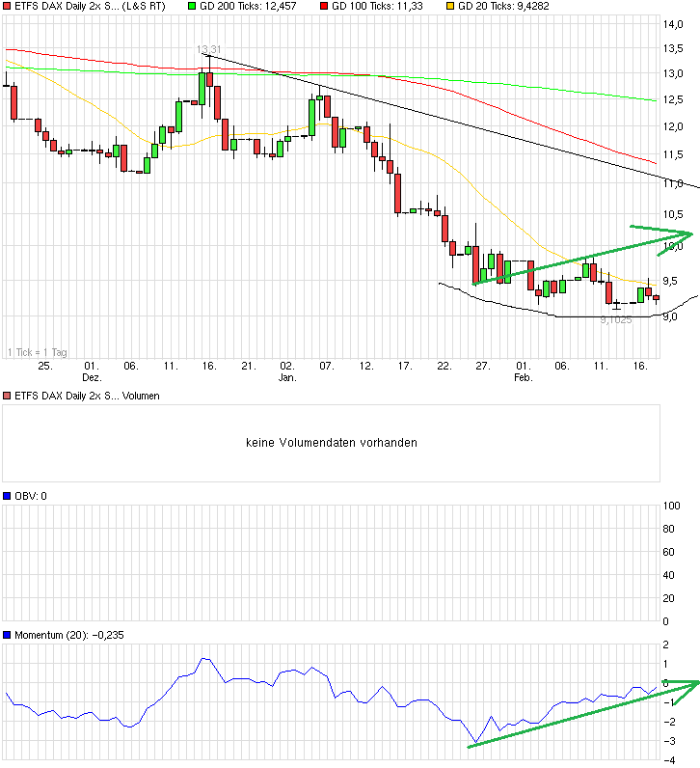This screenshot has width=700, height=768.
Task: Click the 13,31 high price marker
Action: point(209,49)
